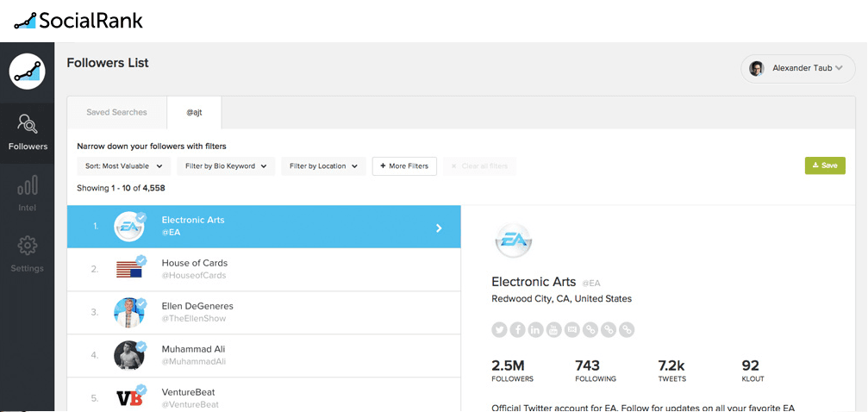Click the 7.2k Tweets stat

(672, 371)
